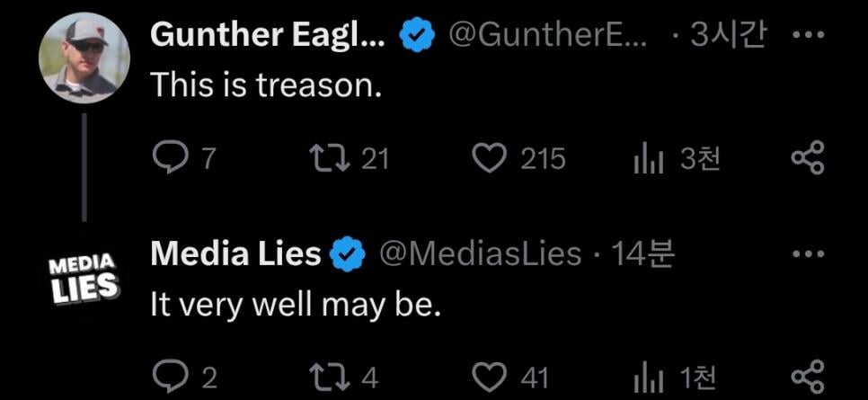This screenshot has width=868, height=400.
Task: Like the "This is treason." tweet
Action: pos(490,159)
